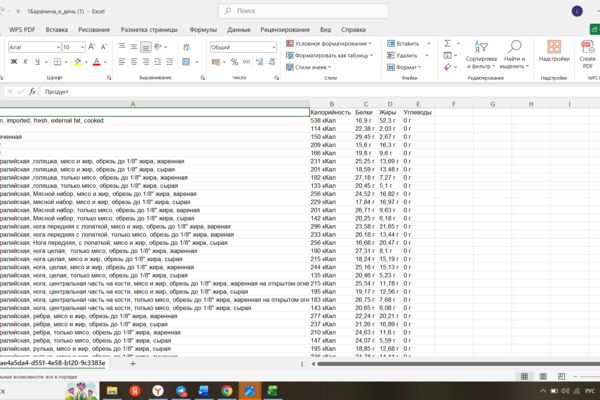Decrease the cell indent
Screen dimensions: 600x400
click(x=158, y=62)
